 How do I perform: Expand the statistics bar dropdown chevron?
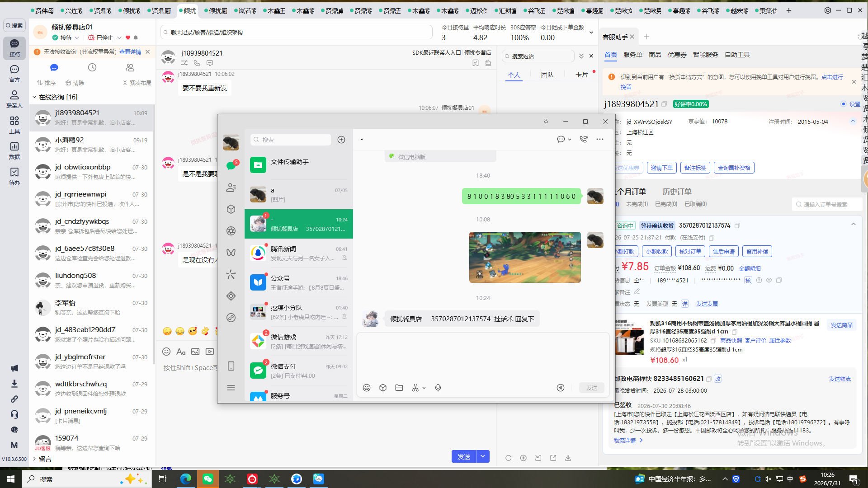point(591,33)
